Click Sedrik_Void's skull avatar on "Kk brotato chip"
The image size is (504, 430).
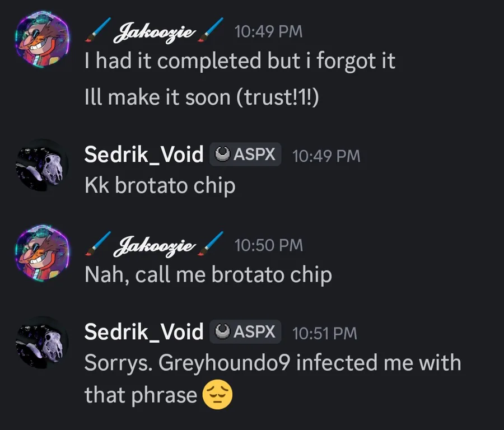[41, 165]
